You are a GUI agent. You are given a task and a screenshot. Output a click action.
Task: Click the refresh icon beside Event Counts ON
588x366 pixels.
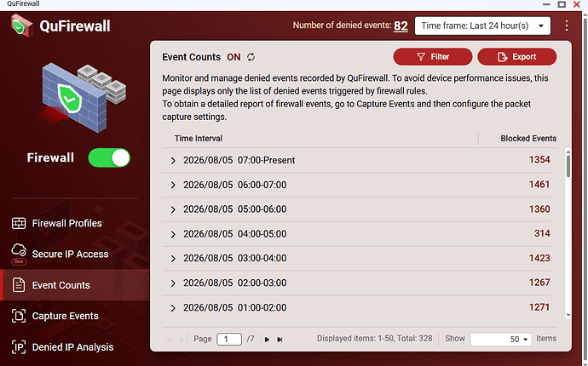point(251,57)
